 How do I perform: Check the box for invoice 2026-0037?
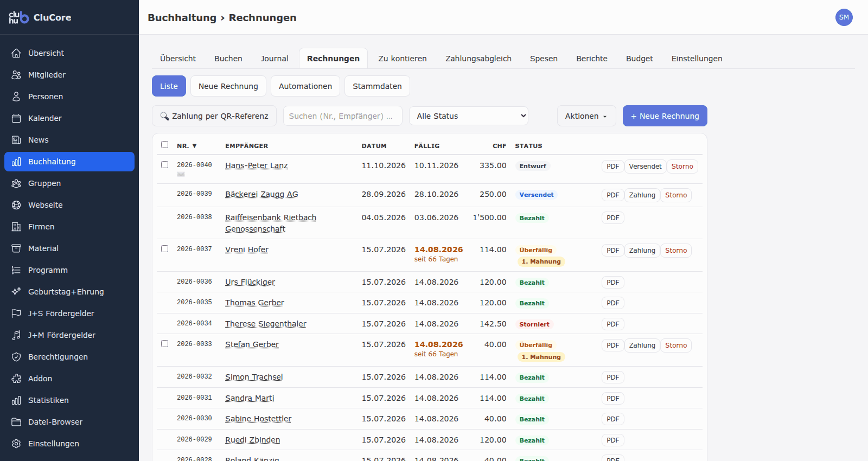coord(164,249)
